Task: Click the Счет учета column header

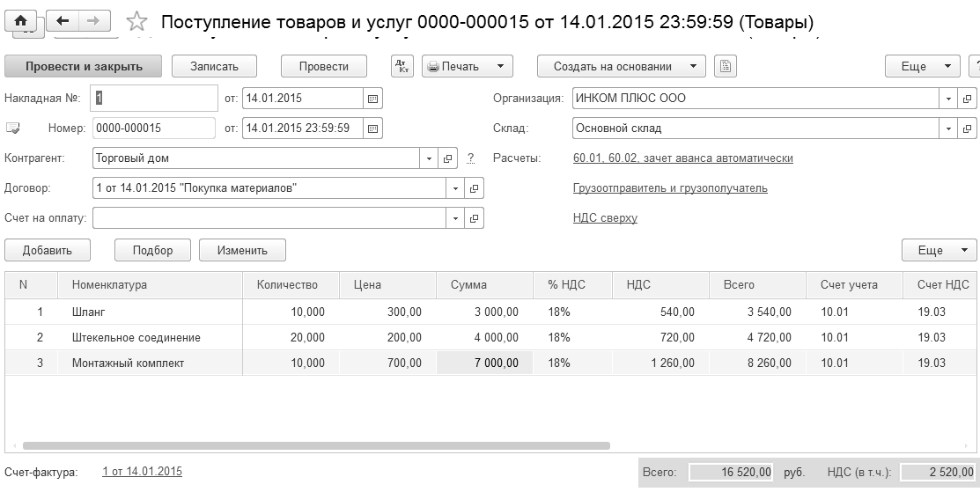Action: click(x=854, y=284)
